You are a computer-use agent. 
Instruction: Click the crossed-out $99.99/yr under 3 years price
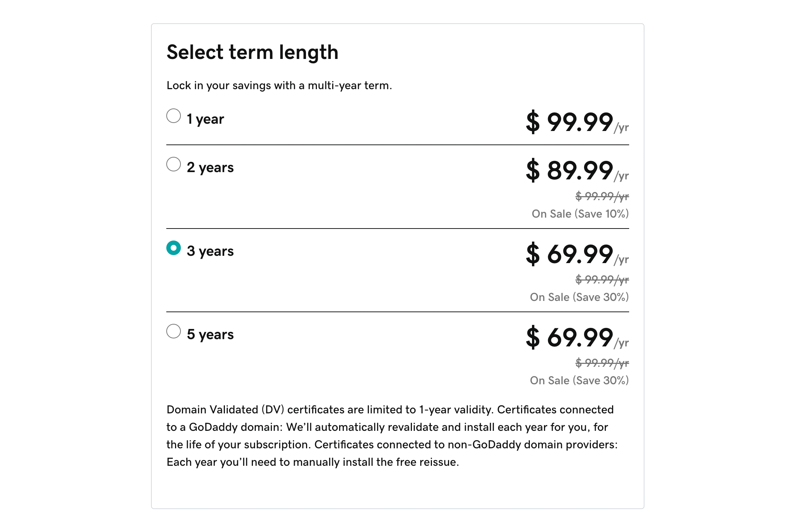[602, 279]
